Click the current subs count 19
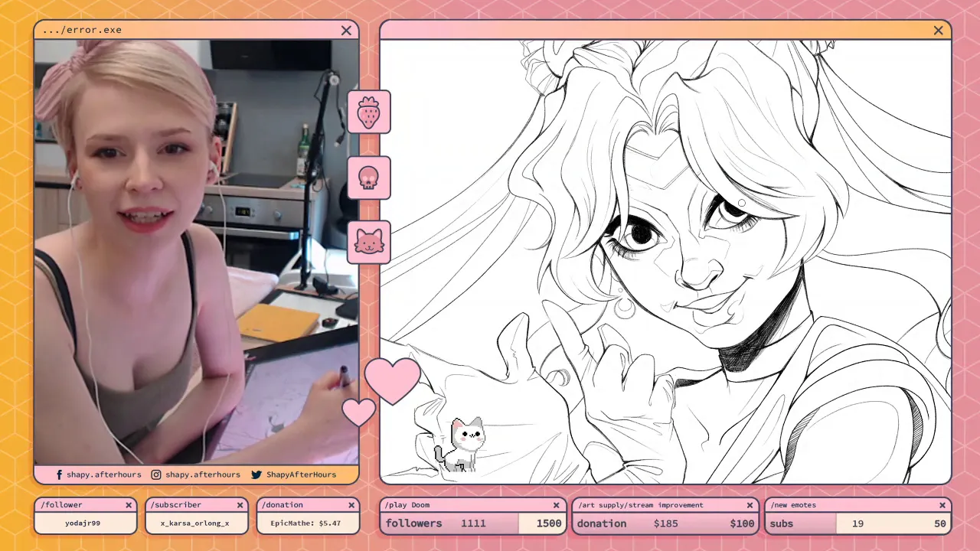This screenshot has height=551, width=980. pos(857,523)
